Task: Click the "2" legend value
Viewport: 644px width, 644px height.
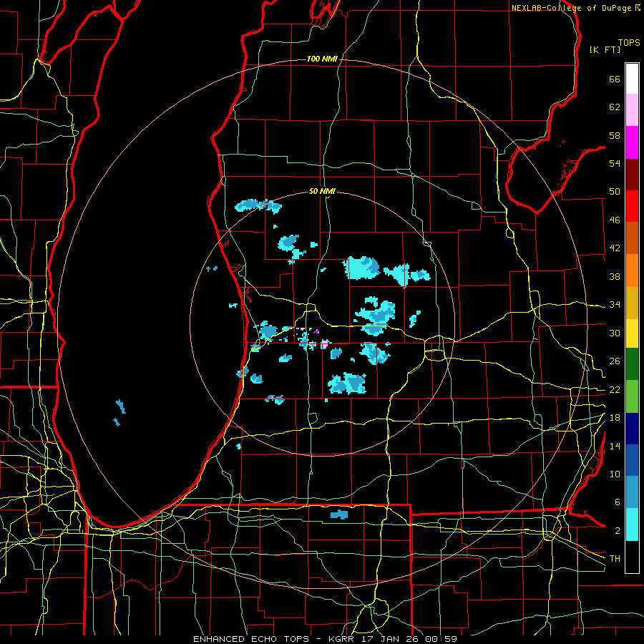Action: 617,531
